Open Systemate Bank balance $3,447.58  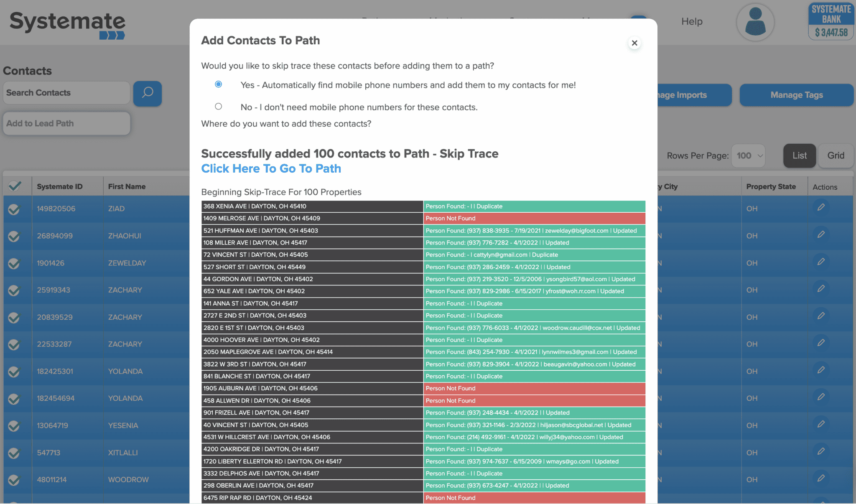(831, 21)
